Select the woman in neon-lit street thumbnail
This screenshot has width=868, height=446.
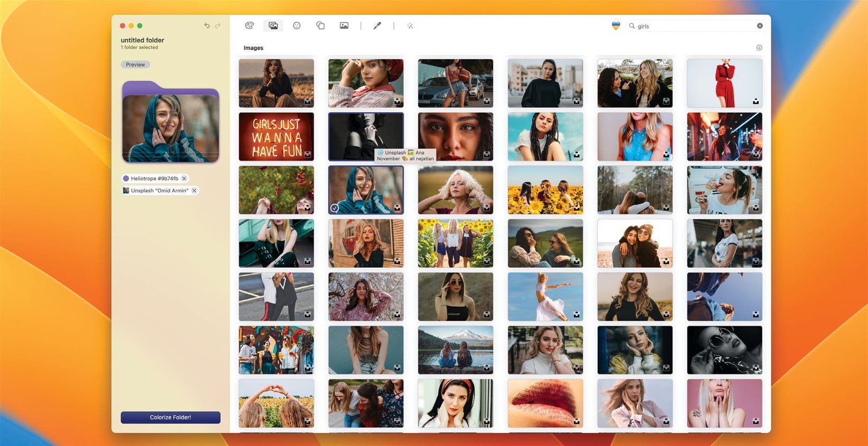(x=724, y=137)
